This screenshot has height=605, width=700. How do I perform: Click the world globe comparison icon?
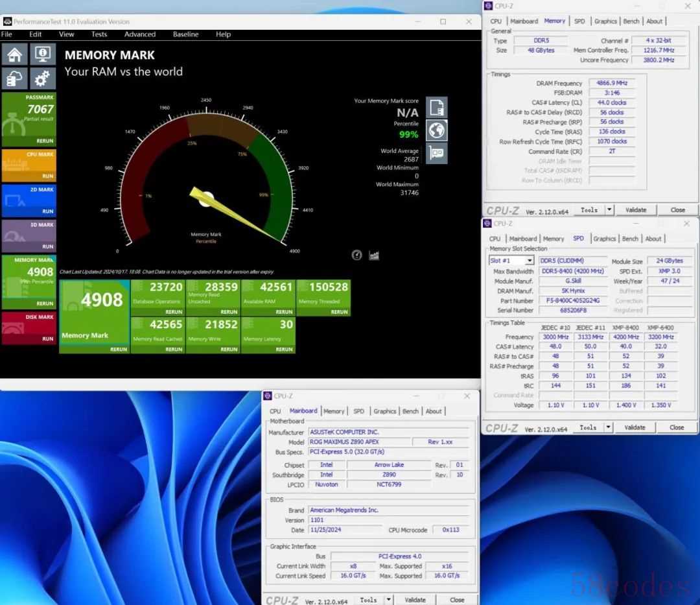click(x=437, y=130)
